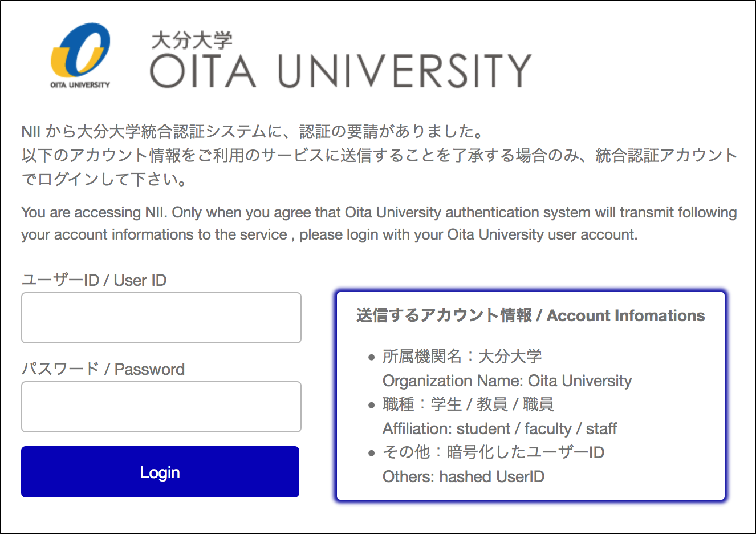The height and width of the screenshot is (534, 756).
Task: Click the 大分大学 kanji title text
Action: (x=192, y=41)
